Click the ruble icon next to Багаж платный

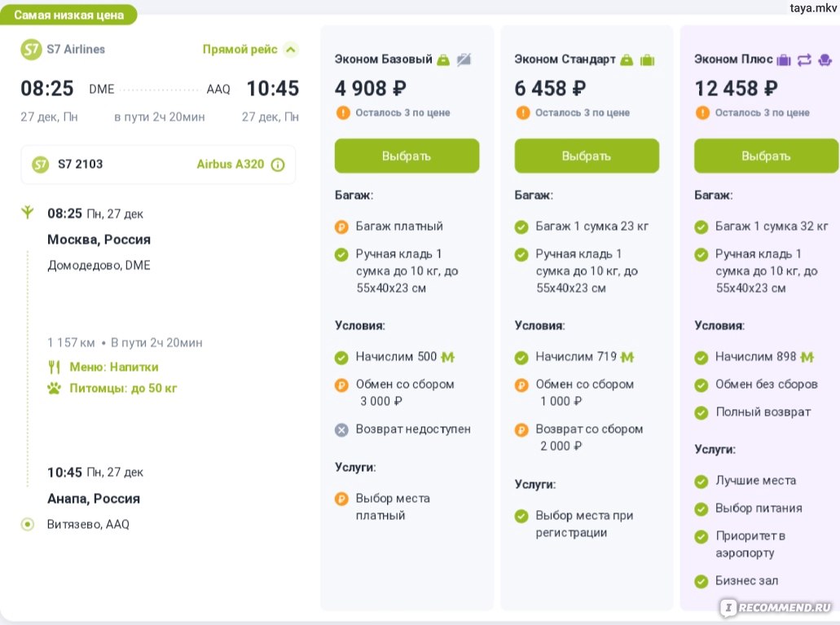pos(342,227)
